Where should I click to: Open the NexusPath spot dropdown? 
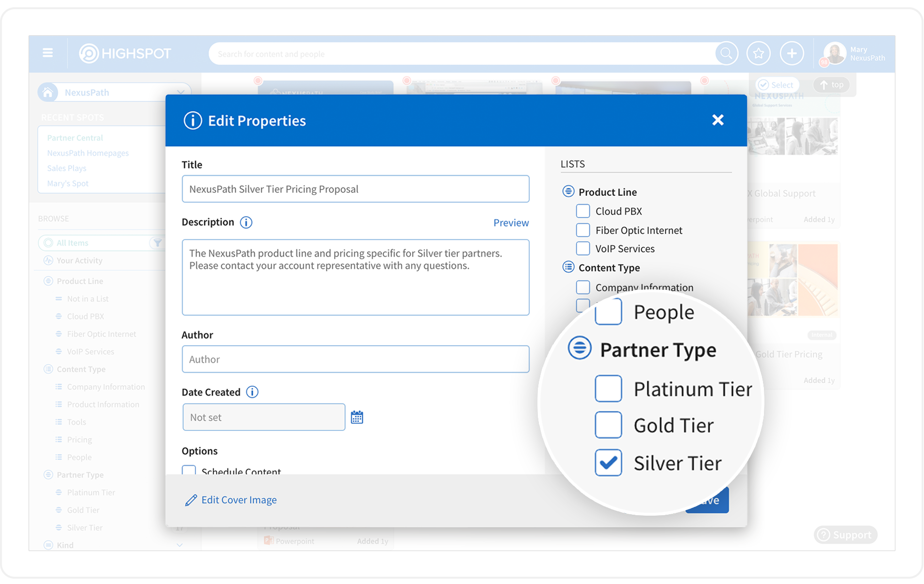(180, 93)
